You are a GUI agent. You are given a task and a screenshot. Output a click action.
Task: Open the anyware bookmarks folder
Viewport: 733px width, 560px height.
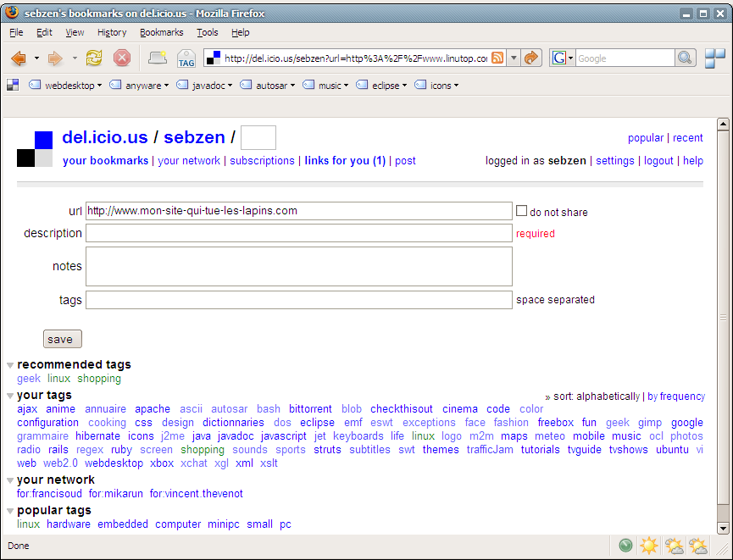(139, 85)
